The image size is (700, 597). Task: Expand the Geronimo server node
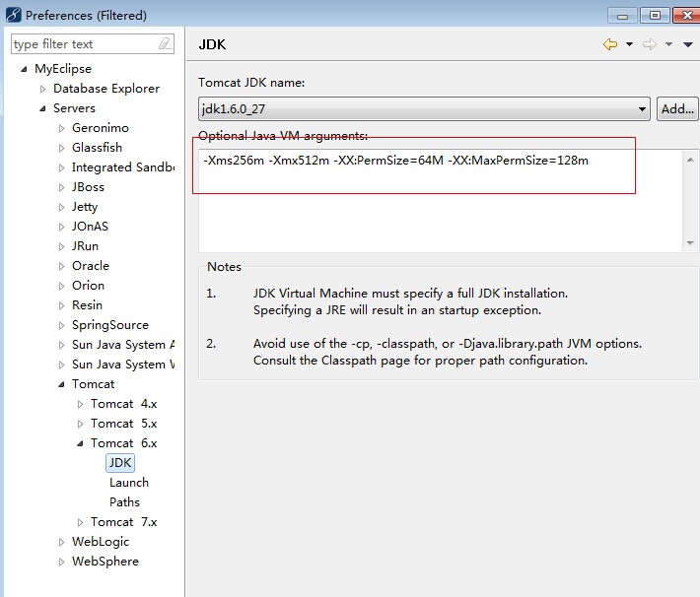click(61, 128)
